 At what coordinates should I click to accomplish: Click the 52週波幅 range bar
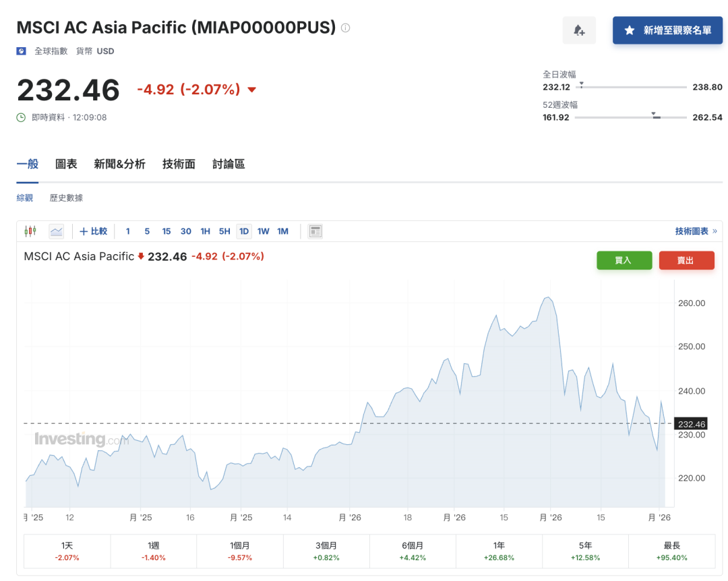[x=630, y=117]
